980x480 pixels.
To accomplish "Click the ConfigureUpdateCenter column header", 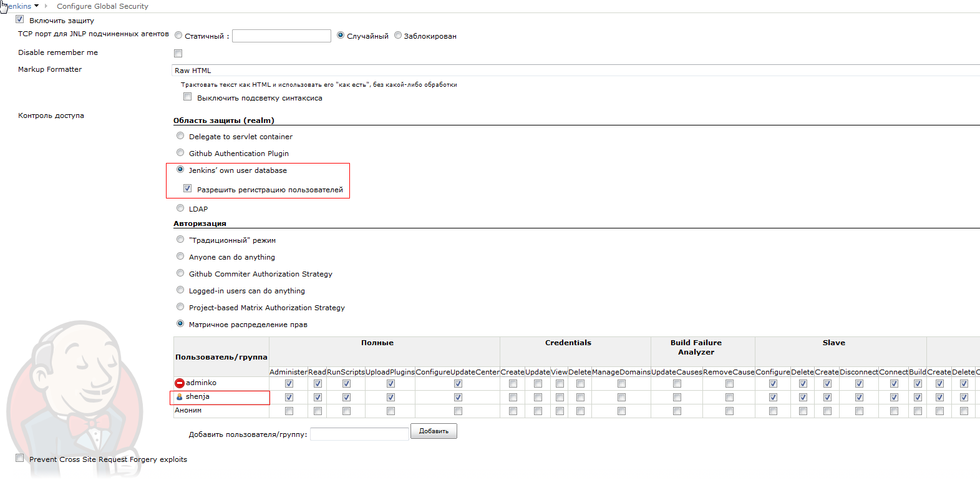I will point(458,372).
